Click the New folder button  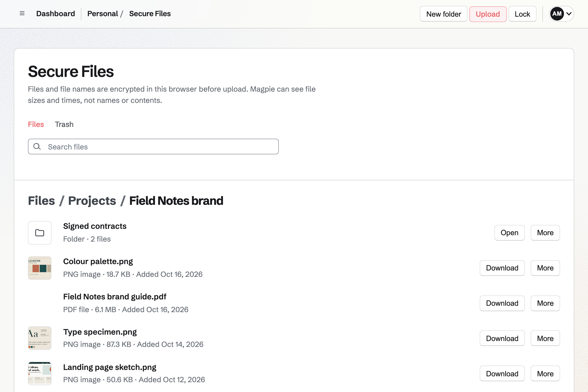[x=443, y=14]
